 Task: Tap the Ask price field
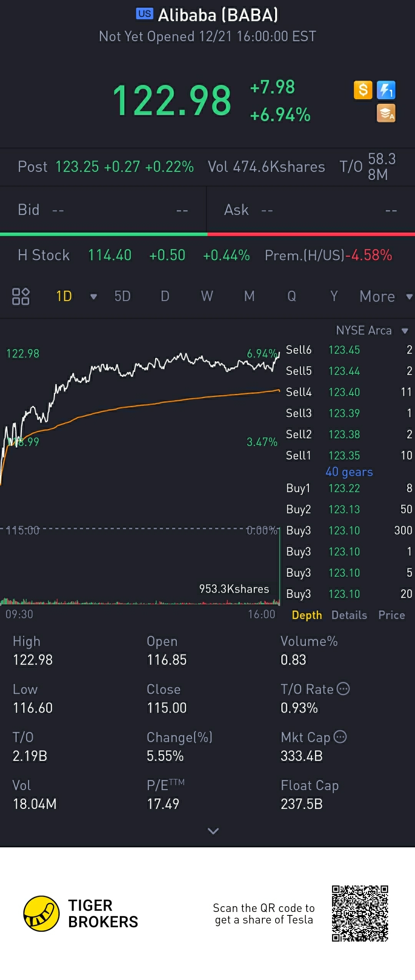[311, 210]
